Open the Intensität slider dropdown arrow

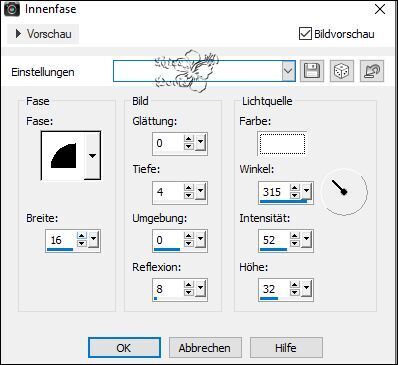click(x=306, y=239)
